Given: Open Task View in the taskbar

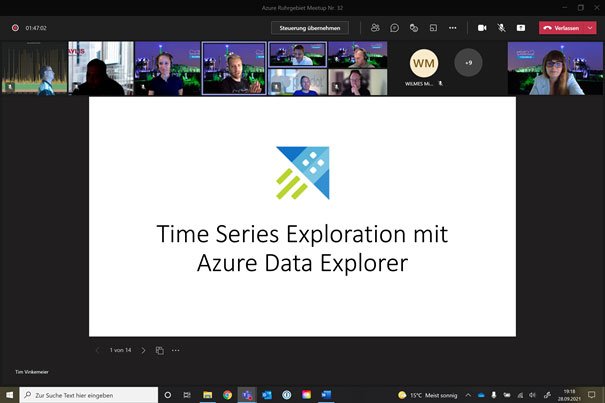Looking at the screenshot, I should 187,395.
